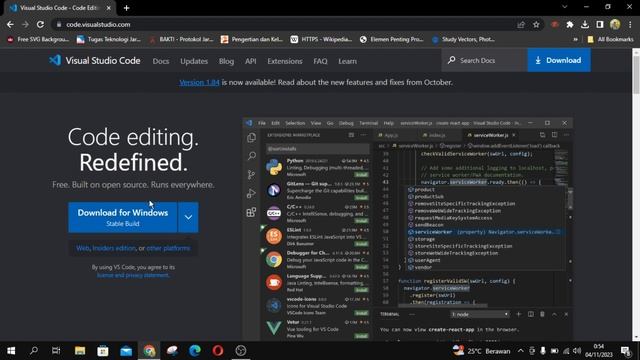This screenshot has width=640, height=360.
Task: Go to the Updates page
Action: coord(194,61)
